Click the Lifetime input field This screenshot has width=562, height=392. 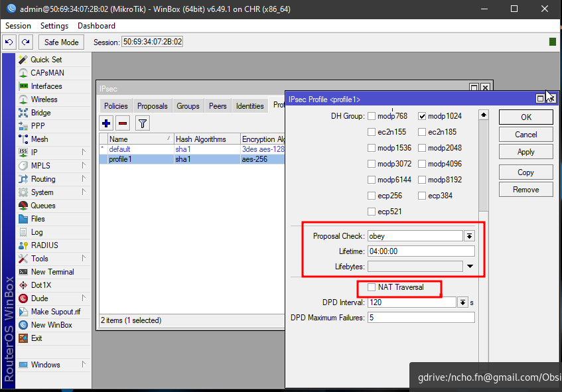click(x=421, y=251)
